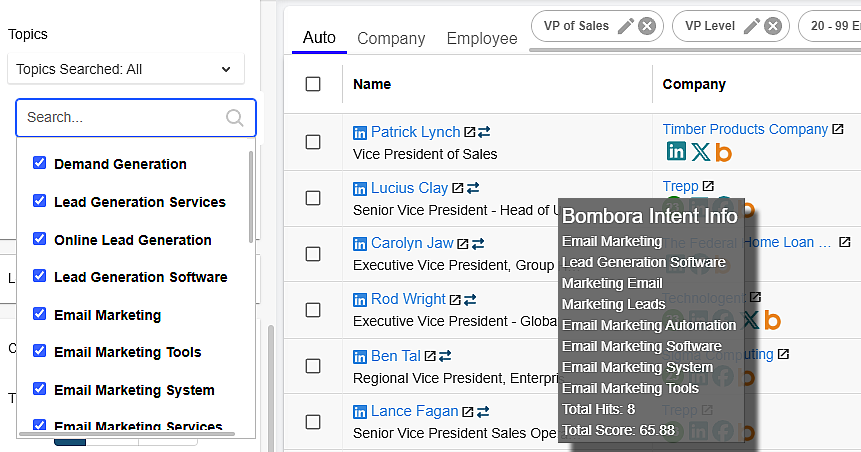Open Timber Products Company LinkedIn company icon

[676, 150]
